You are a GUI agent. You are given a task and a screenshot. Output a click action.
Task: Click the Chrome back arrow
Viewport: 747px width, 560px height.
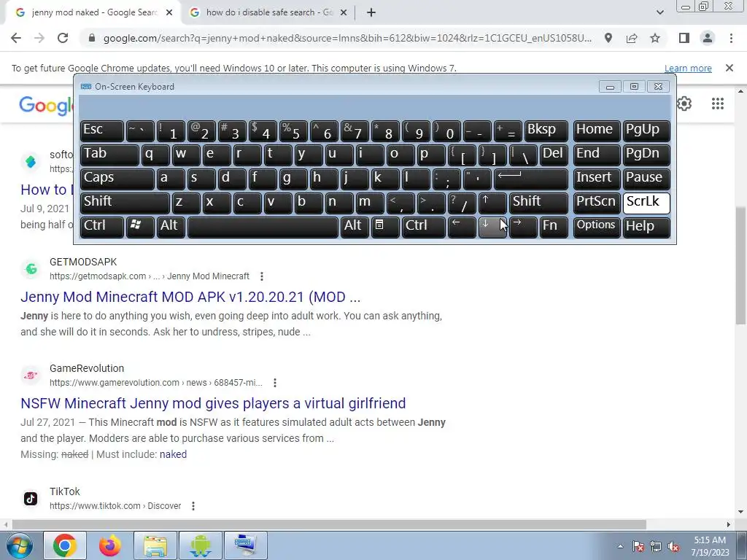tap(16, 38)
